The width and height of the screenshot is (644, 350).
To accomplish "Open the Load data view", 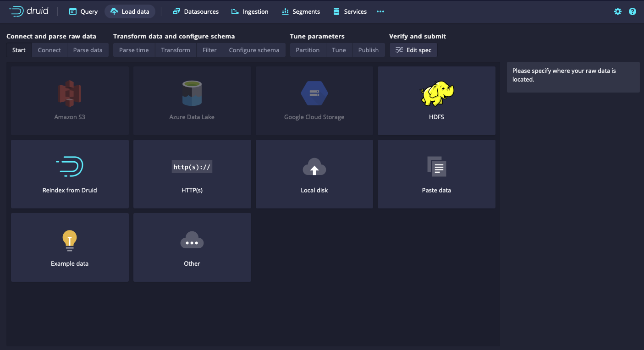I will pos(130,11).
